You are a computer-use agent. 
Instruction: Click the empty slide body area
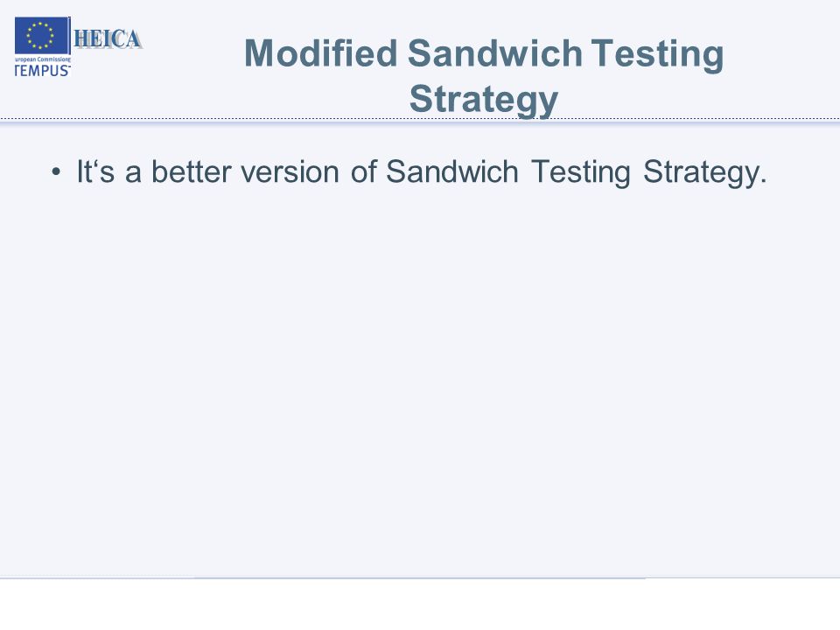420,375
